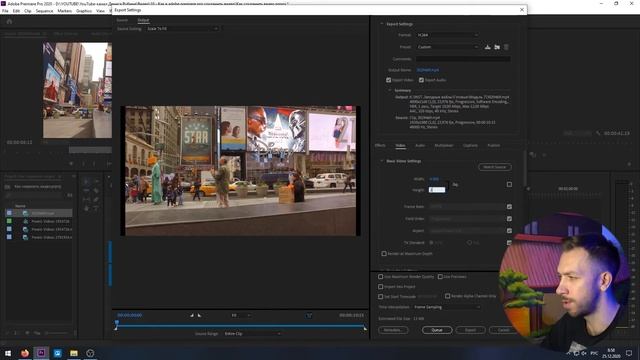The image size is (640, 360).
Task: Toggle Aspect match source checkbox
Action: pos(509,231)
